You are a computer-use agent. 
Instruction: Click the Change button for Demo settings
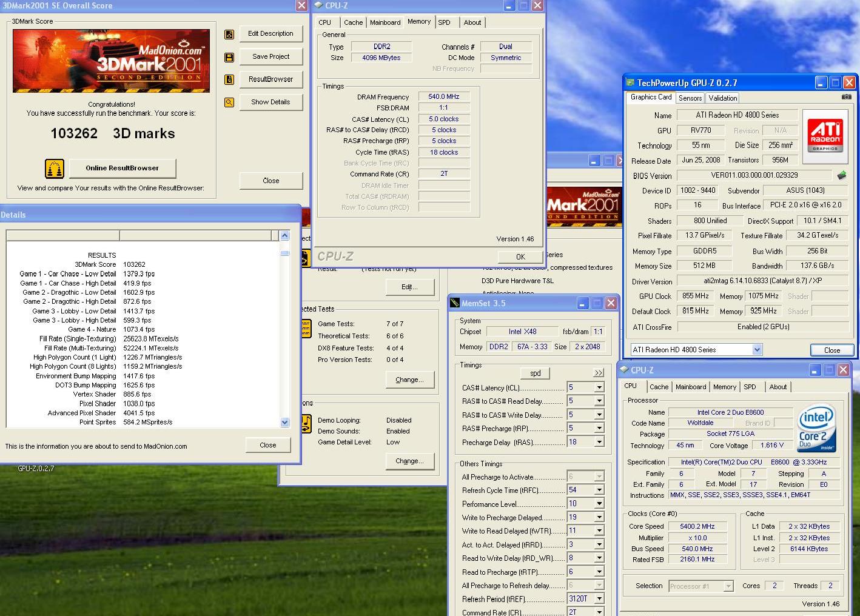[409, 461]
